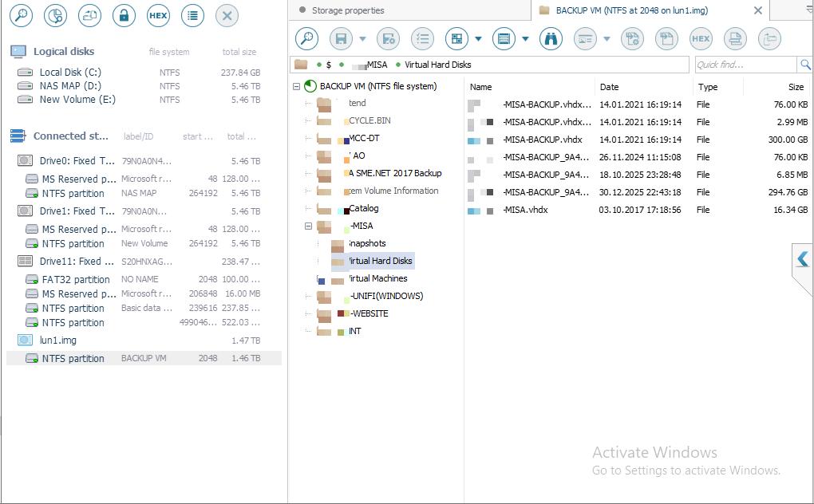
Task: Open the dropdown arrow beside the list-view icon
Action: point(525,38)
